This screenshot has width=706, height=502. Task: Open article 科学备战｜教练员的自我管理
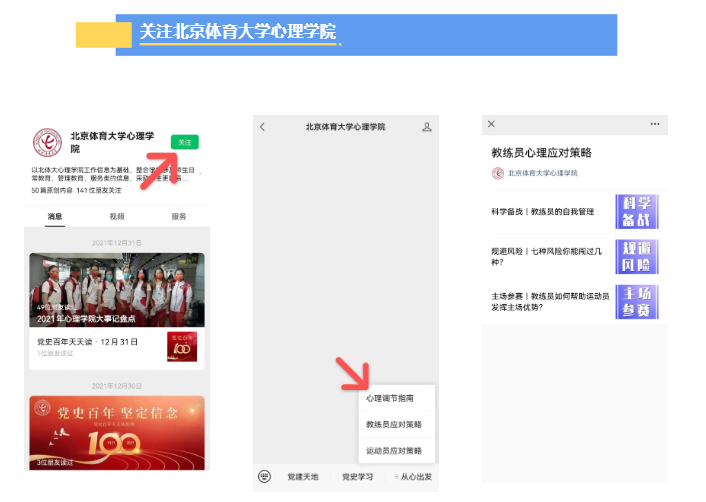543,212
